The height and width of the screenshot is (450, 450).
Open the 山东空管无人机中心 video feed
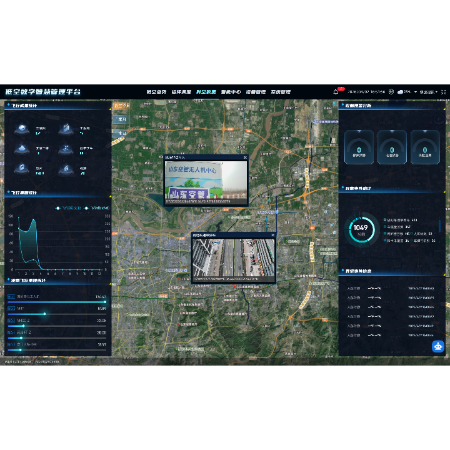click(206, 183)
